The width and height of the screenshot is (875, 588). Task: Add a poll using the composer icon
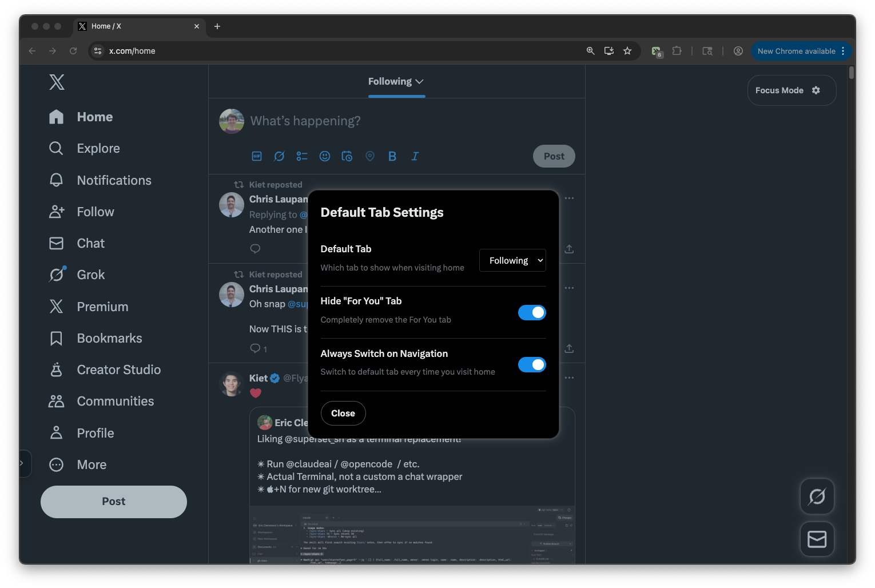point(302,156)
